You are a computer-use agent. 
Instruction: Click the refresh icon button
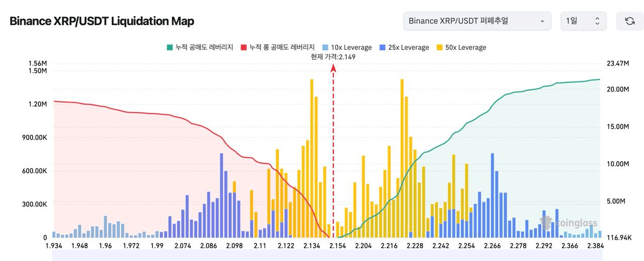click(629, 21)
